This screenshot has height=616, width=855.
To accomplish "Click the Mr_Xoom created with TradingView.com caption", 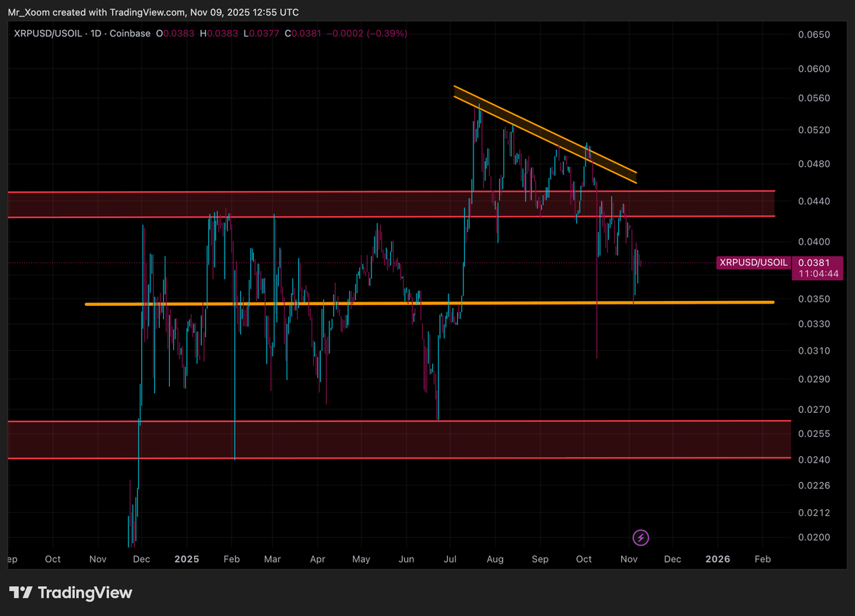I will pyautogui.click(x=153, y=12).
